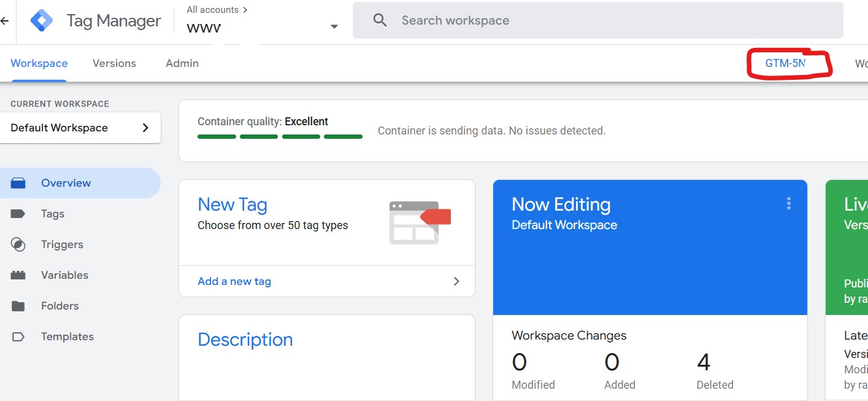Viewport: 868px width, 401px height.
Task: Click the Variables brick icon
Action: pos(18,275)
